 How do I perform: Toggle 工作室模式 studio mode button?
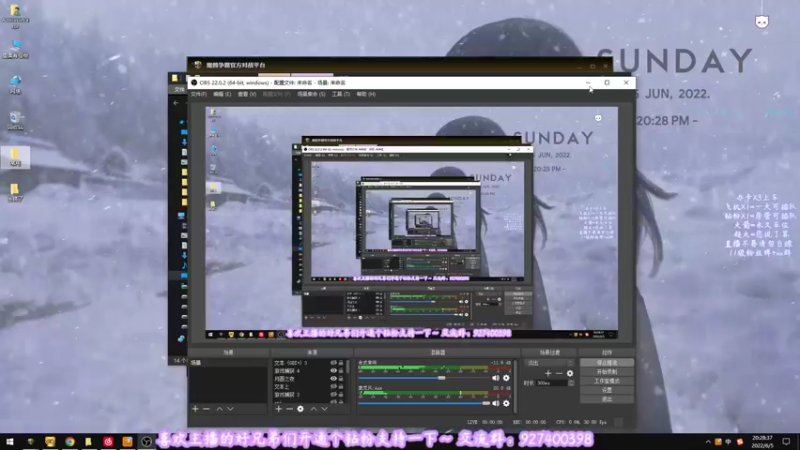point(607,381)
